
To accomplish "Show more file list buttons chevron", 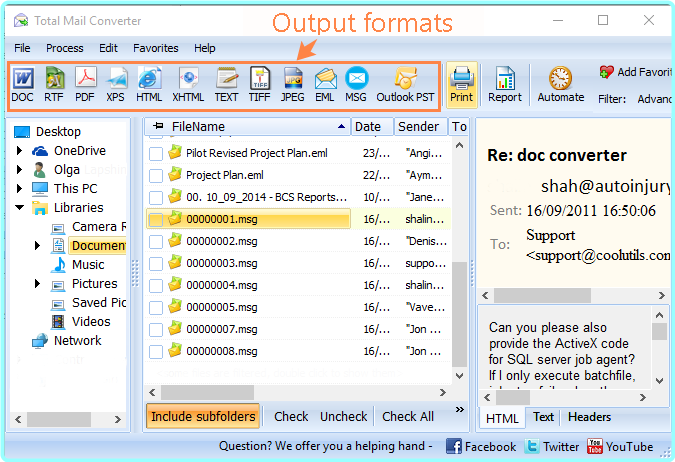I will click(460, 409).
